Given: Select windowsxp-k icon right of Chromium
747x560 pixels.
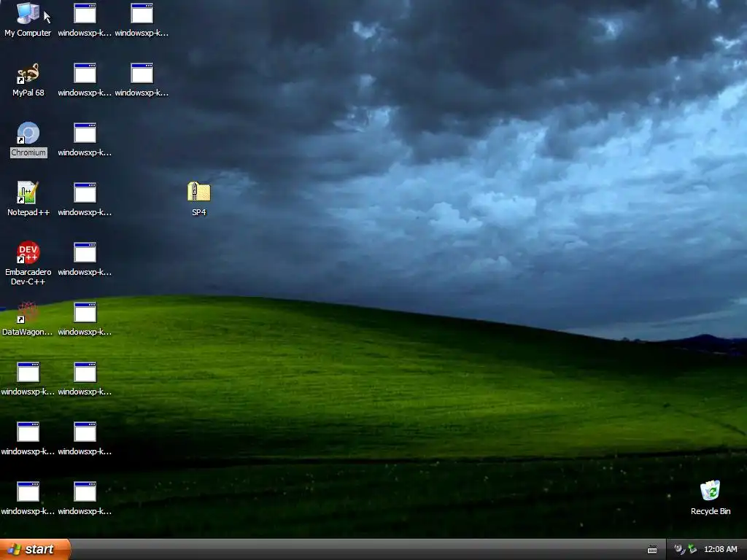Looking at the screenshot, I should 85,139.
